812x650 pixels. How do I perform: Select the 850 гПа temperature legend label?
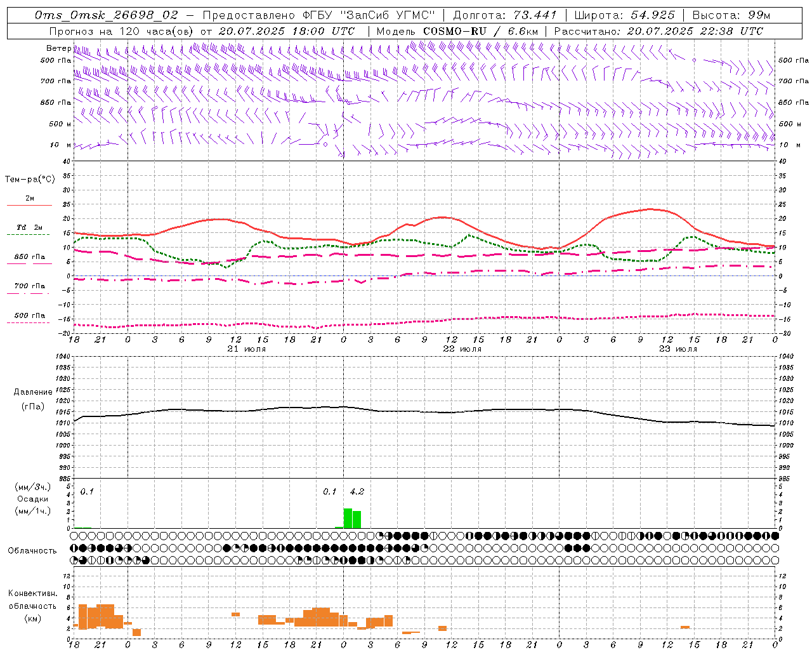click(30, 257)
